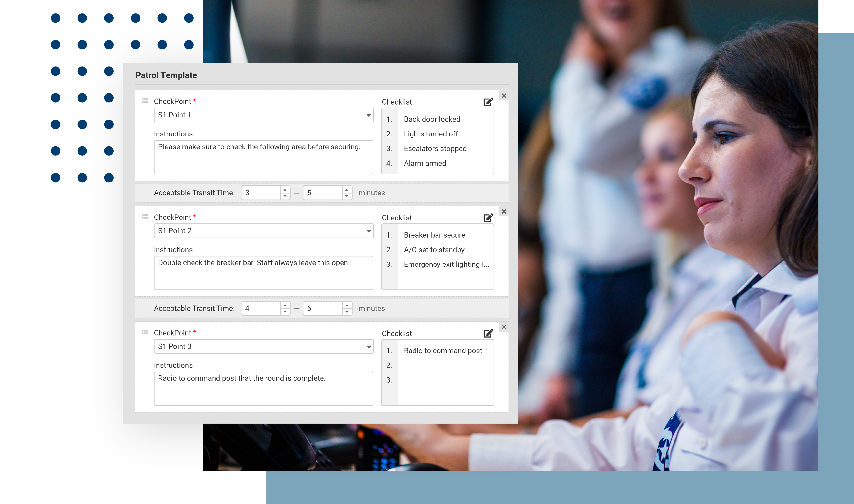Edit the S1 Point 2 checklist
The height and width of the screenshot is (504, 854).
click(x=488, y=218)
